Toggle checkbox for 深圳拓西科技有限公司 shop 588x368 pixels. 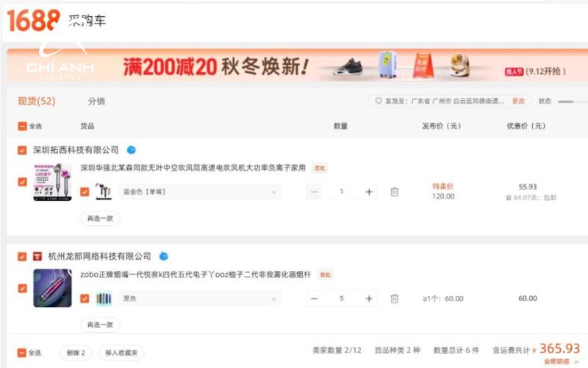22,150
